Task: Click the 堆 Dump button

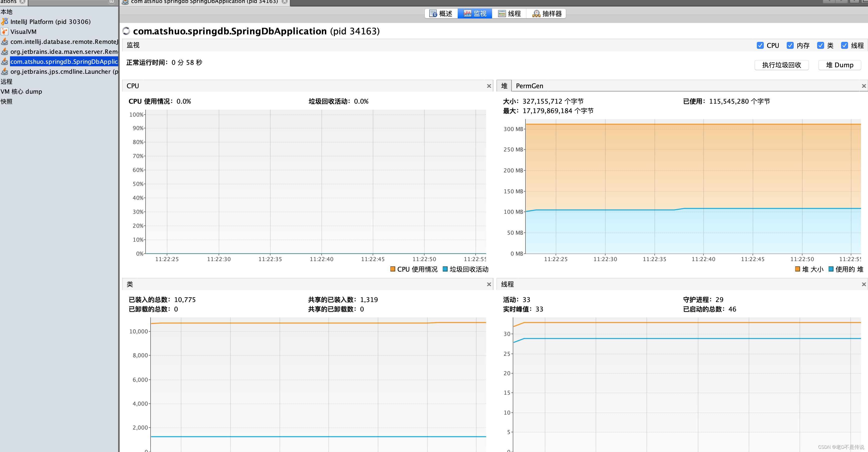Action: pyautogui.click(x=840, y=65)
